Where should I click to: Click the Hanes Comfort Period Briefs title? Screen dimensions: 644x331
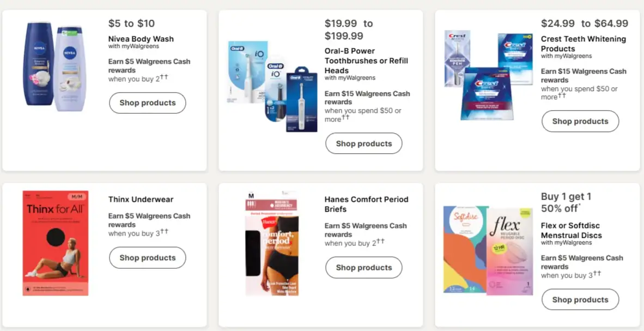click(366, 204)
